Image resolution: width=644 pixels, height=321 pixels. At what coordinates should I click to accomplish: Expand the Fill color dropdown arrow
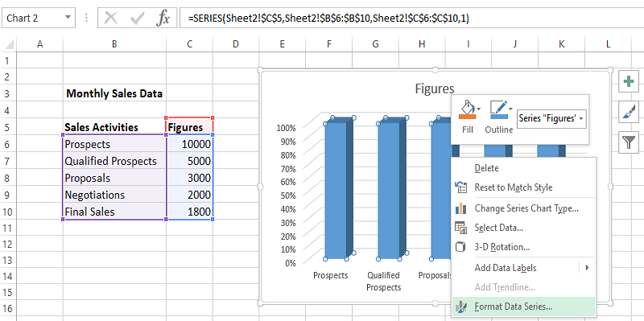coord(479,109)
